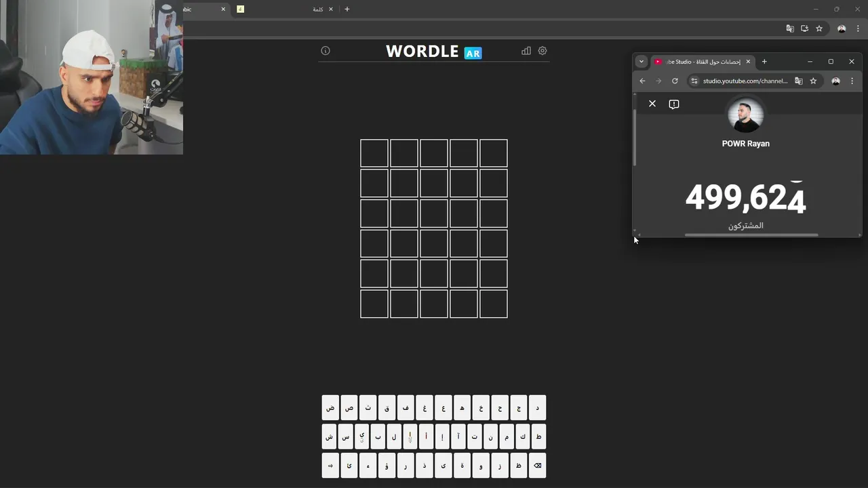
Task: Click the ص key on the keyboard
Action: pos(349,408)
